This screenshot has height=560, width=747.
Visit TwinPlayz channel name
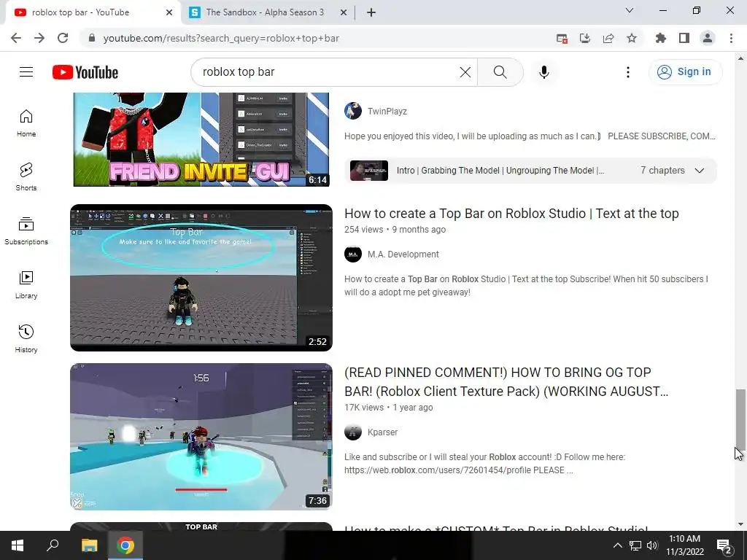point(387,111)
